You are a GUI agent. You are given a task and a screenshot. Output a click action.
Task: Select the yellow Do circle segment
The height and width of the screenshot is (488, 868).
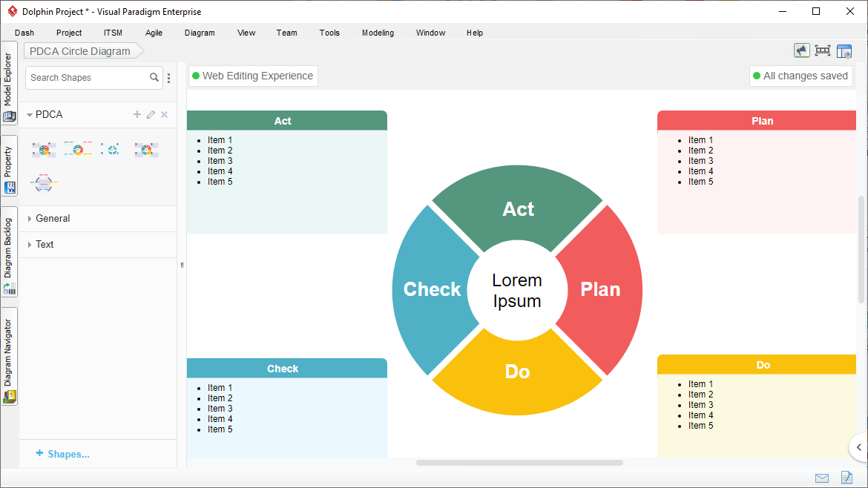[x=518, y=372]
